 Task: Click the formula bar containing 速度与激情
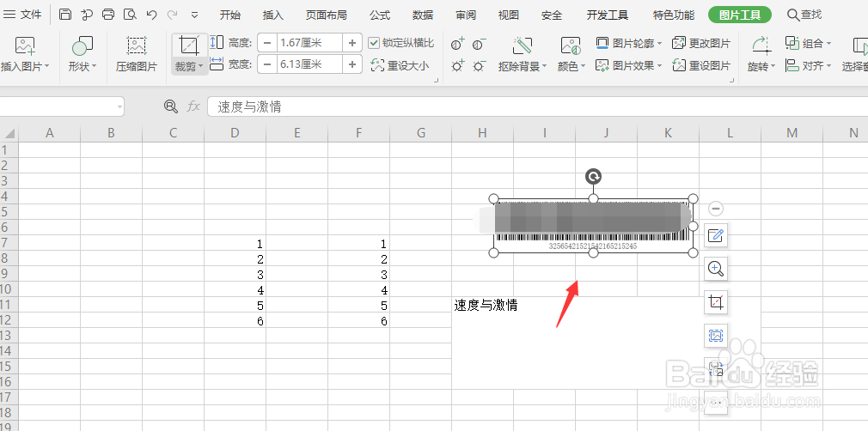click(x=537, y=106)
